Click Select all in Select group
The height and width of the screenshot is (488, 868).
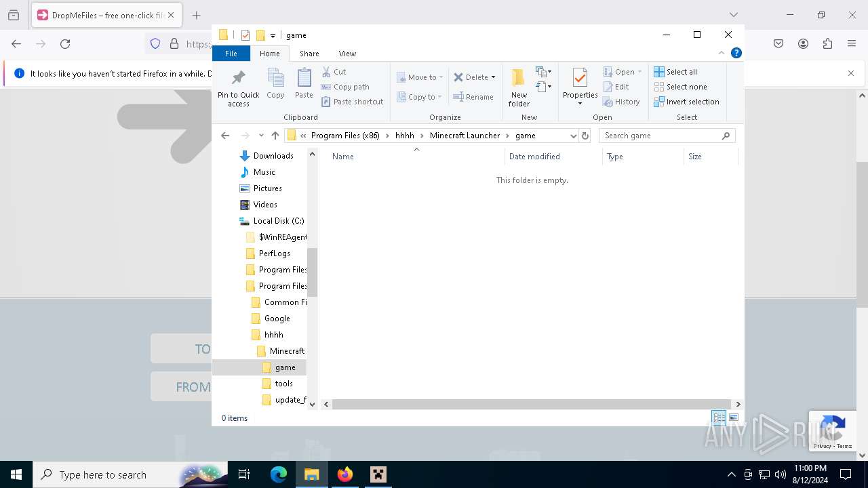point(675,72)
